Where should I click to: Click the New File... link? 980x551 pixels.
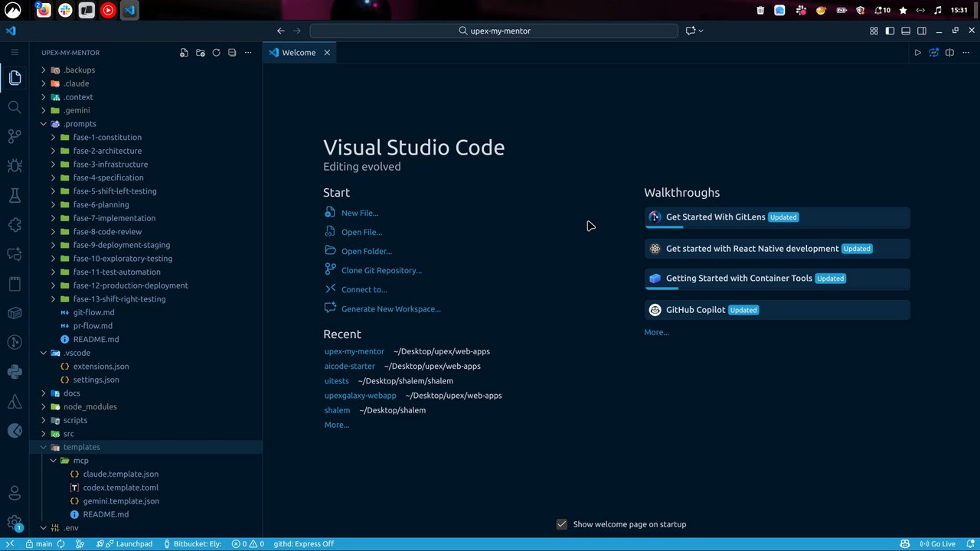(360, 213)
